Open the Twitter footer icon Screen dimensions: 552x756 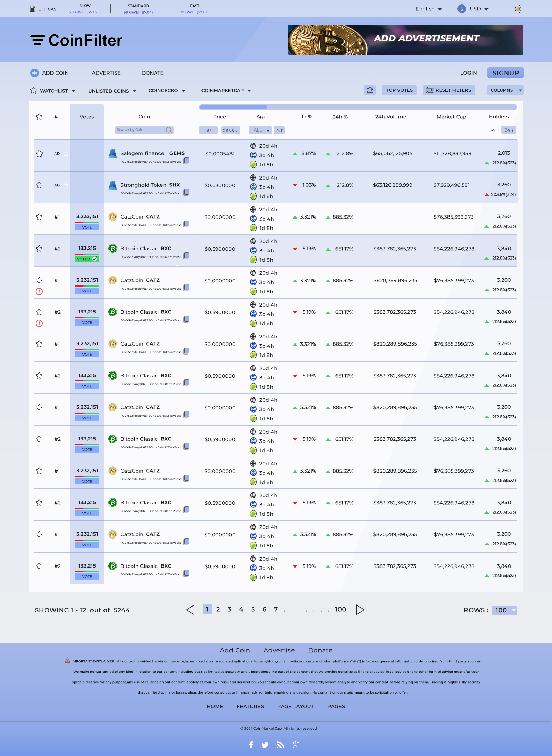click(265, 745)
